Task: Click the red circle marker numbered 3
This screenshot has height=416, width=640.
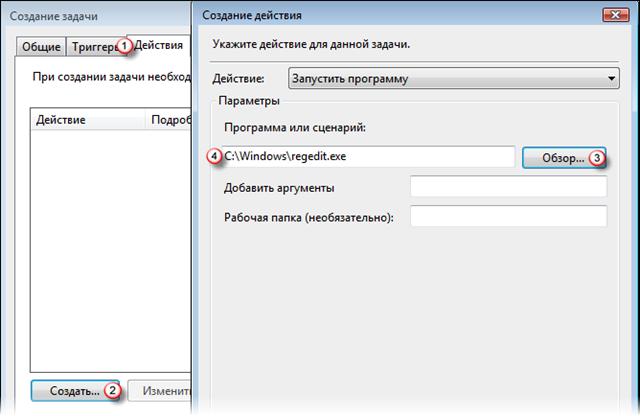Action: [597, 158]
